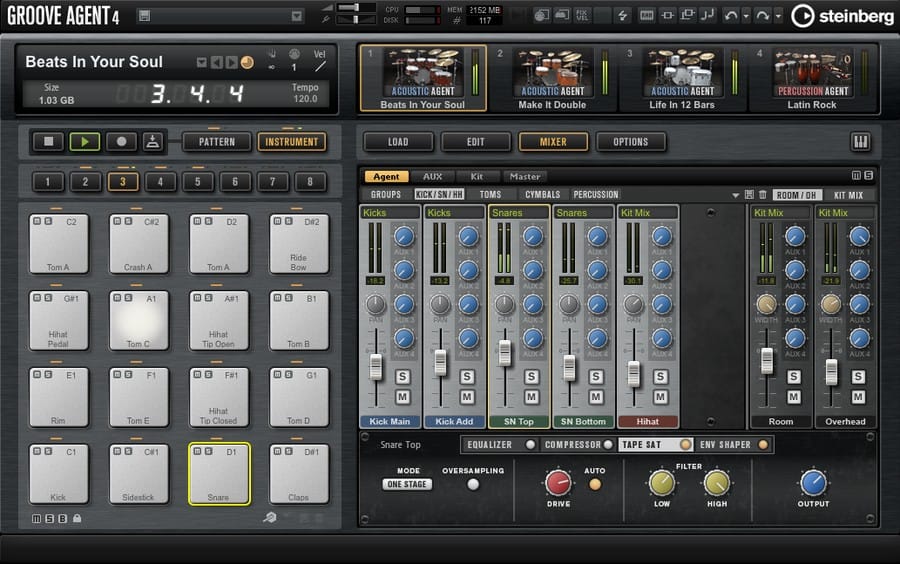Click the export pattern drag icon
900x564 pixels.
tap(153, 141)
